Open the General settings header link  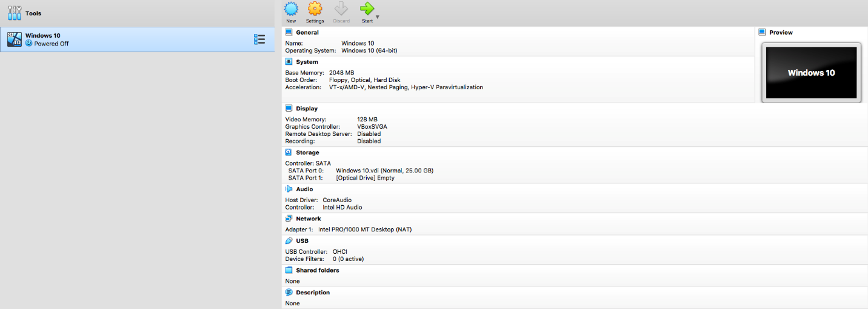click(x=307, y=33)
